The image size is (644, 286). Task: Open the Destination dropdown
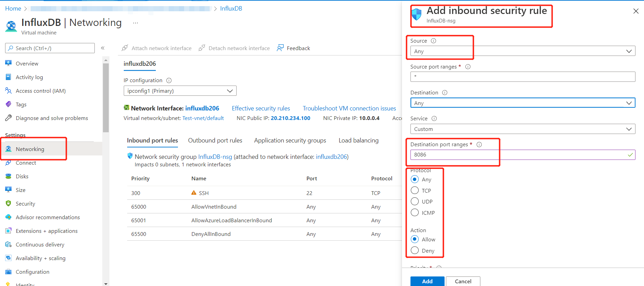[x=523, y=103]
